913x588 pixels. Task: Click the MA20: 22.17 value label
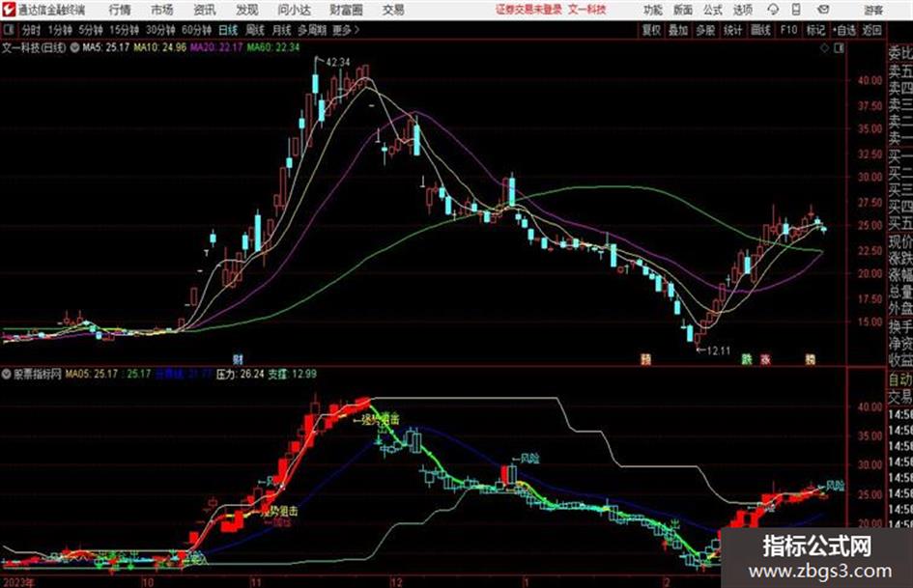pyautogui.click(x=216, y=47)
